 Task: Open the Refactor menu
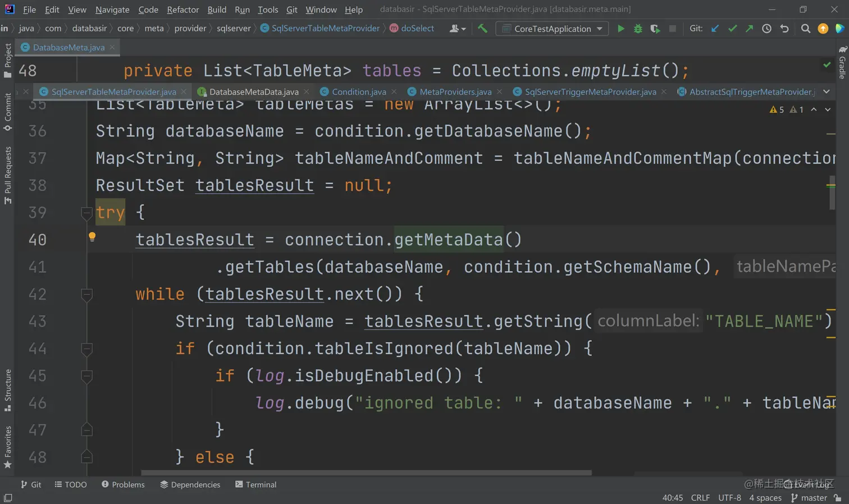click(183, 10)
